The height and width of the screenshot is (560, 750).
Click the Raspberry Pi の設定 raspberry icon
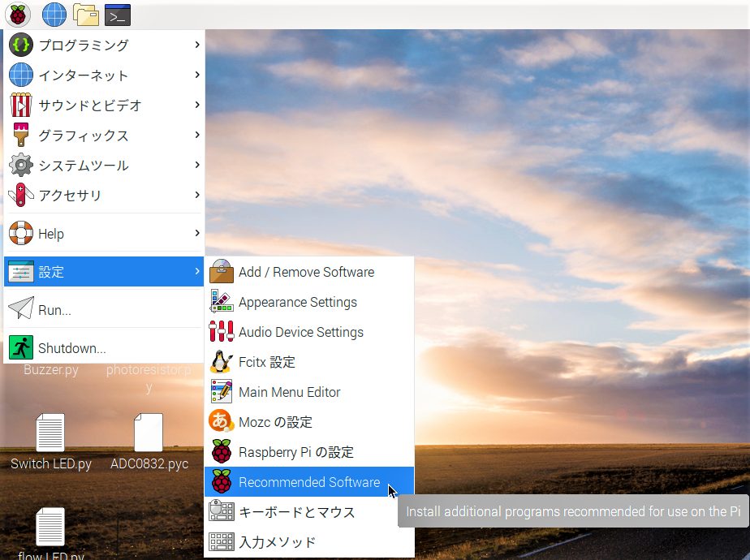(222, 451)
